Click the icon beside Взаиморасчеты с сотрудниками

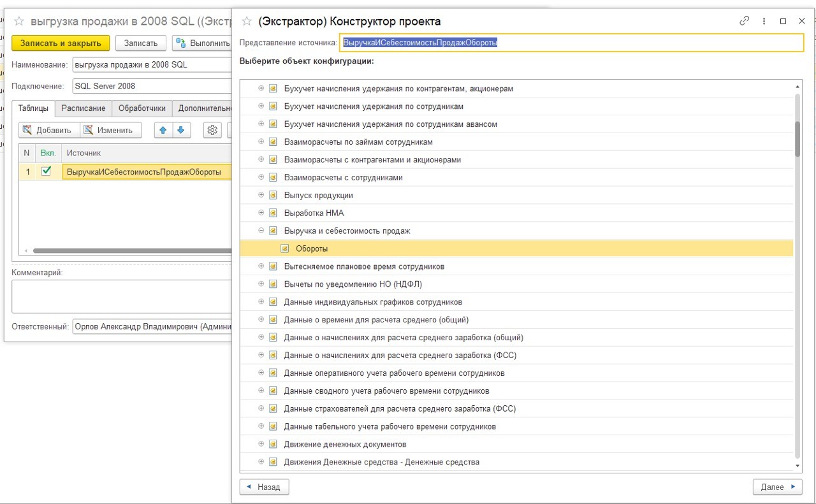point(273,177)
